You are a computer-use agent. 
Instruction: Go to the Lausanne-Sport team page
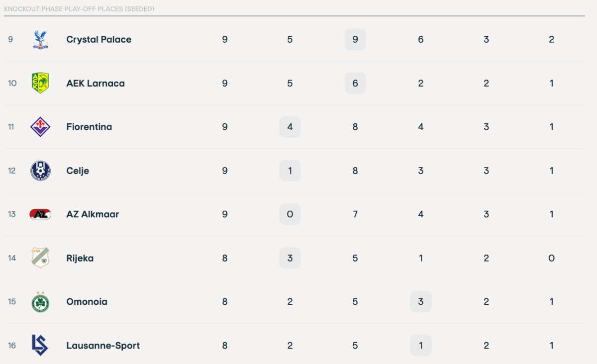[103, 346]
